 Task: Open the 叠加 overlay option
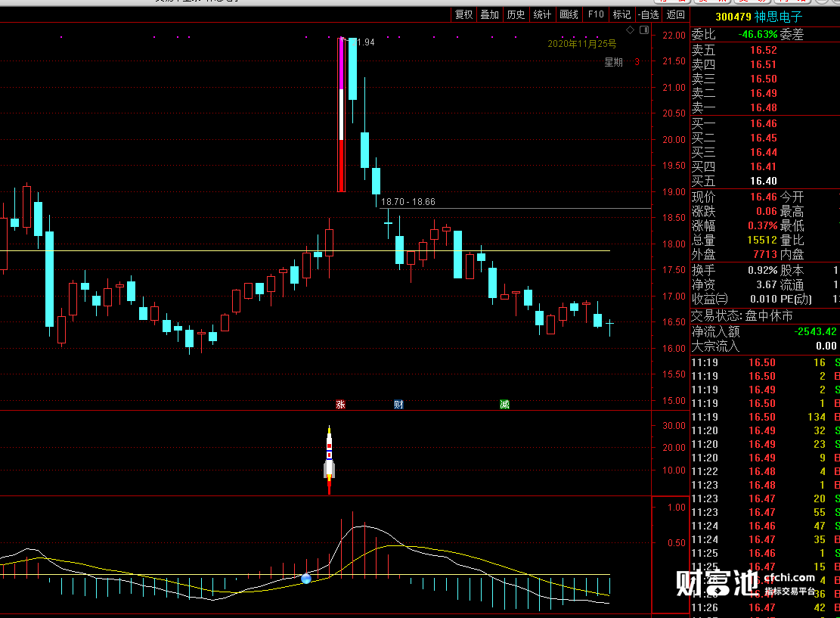point(490,14)
